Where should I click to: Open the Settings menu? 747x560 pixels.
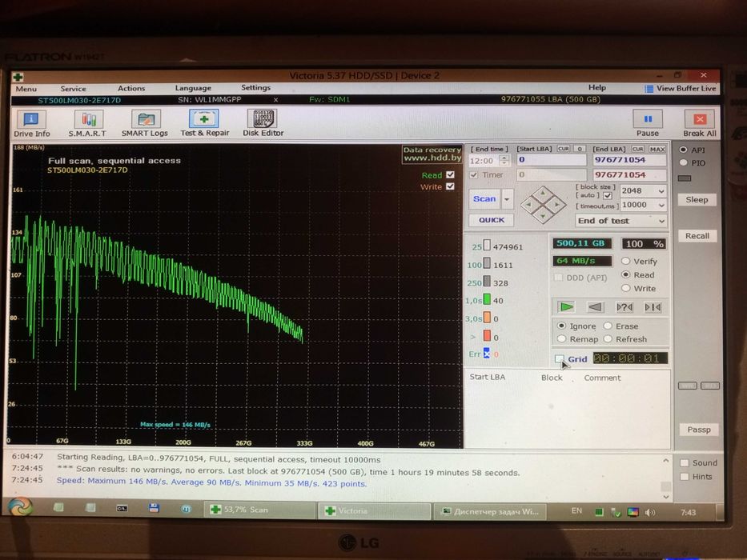256,88
